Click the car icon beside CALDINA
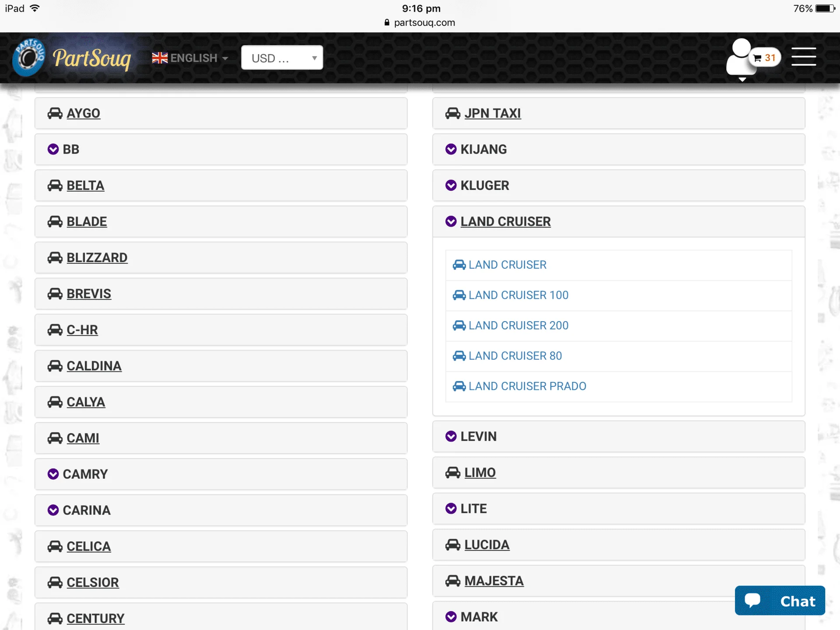Screen dimensions: 840x630 tap(55, 366)
